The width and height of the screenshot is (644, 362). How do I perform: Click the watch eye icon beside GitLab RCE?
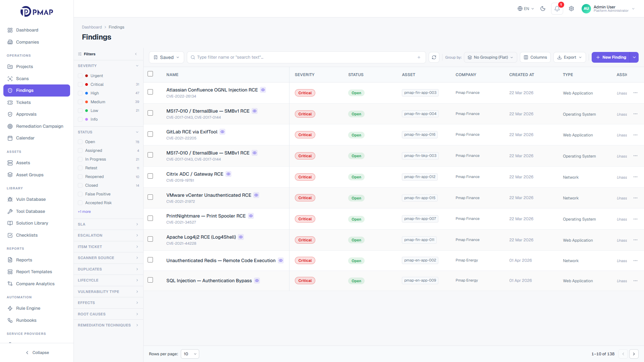point(222,132)
